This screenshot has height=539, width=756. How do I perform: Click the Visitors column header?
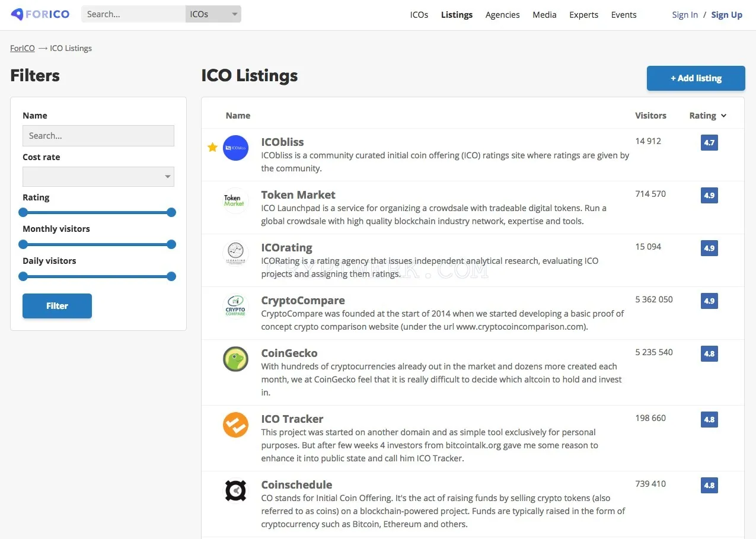(x=650, y=116)
